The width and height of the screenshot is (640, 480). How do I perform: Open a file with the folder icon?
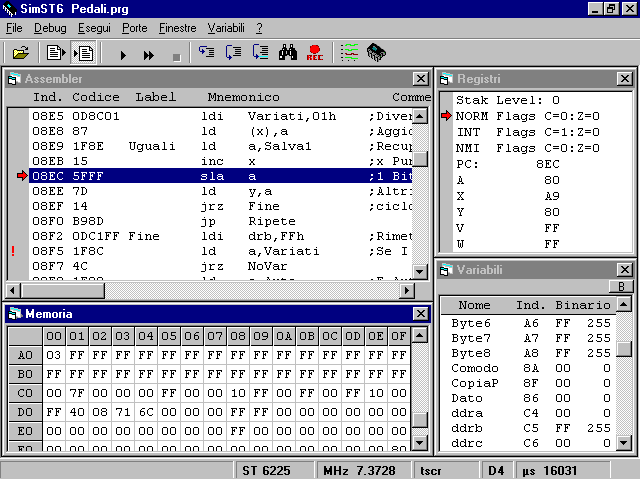(20, 53)
